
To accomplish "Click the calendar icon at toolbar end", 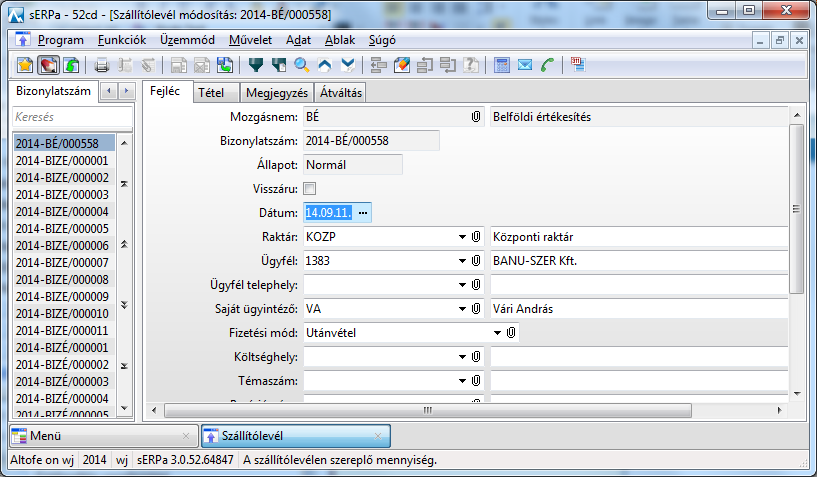I will click(x=578, y=66).
